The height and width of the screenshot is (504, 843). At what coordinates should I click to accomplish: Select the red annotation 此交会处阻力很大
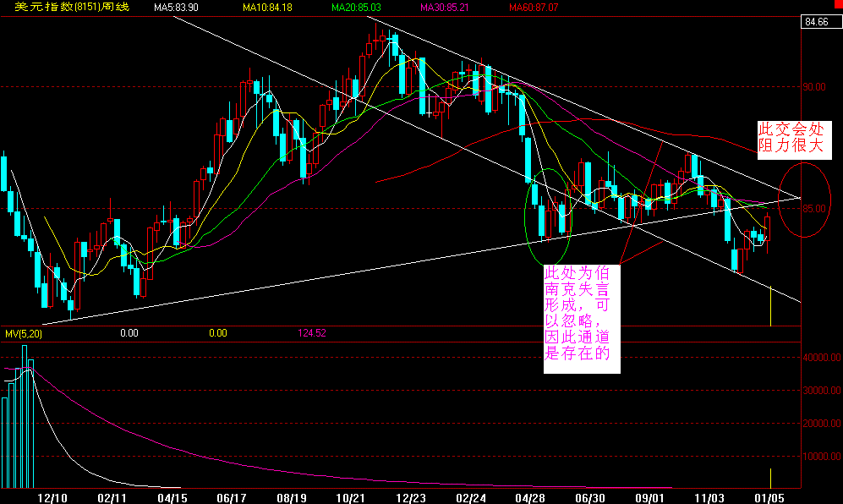pyautogui.click(x=794, y=140)
